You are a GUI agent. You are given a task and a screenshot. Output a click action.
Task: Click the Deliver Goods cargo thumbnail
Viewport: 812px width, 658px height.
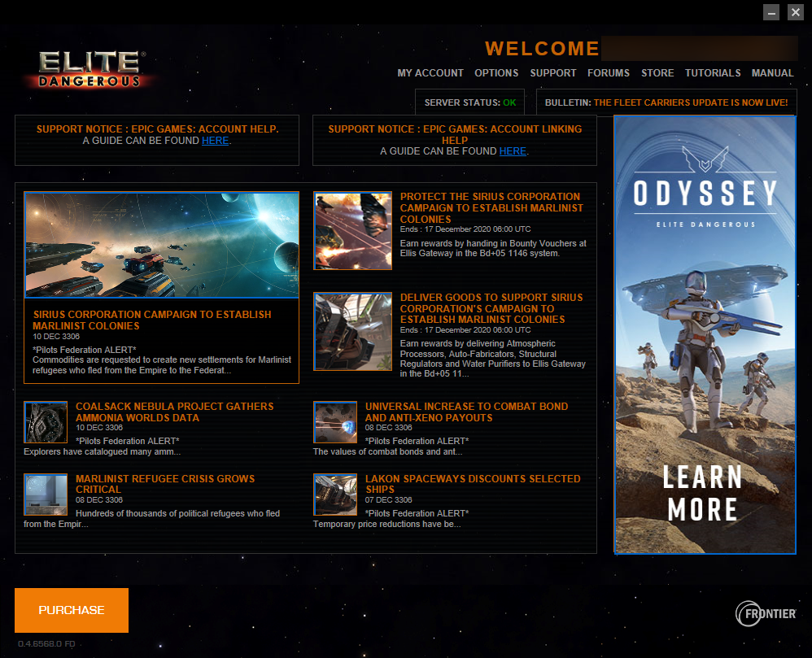352,332
